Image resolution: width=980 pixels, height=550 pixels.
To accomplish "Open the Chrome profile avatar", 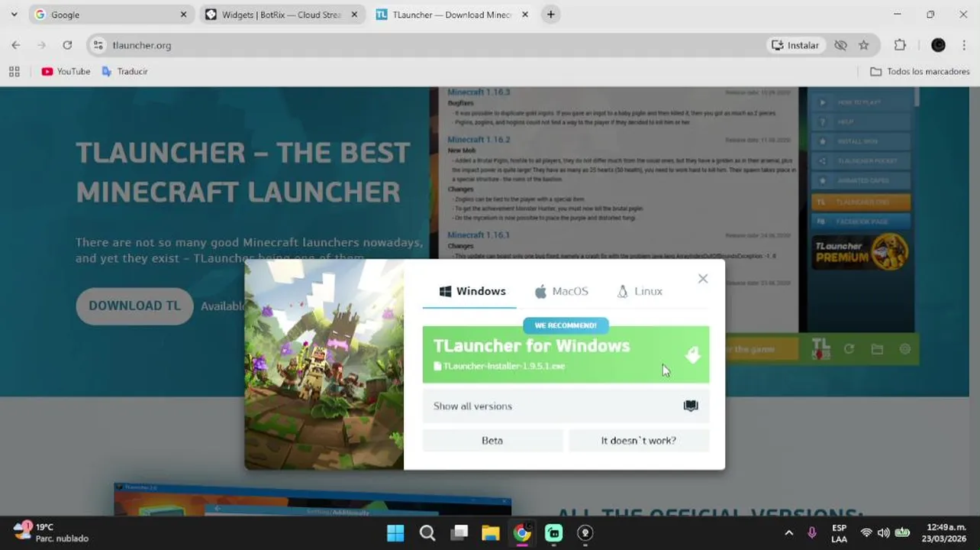I will point(938,45).
